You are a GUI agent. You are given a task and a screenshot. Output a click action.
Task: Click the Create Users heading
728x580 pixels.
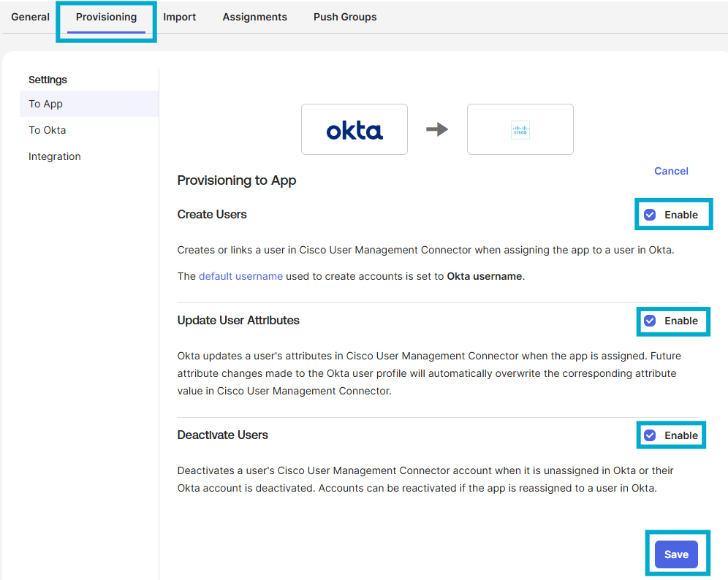click(x=212, y=214)
